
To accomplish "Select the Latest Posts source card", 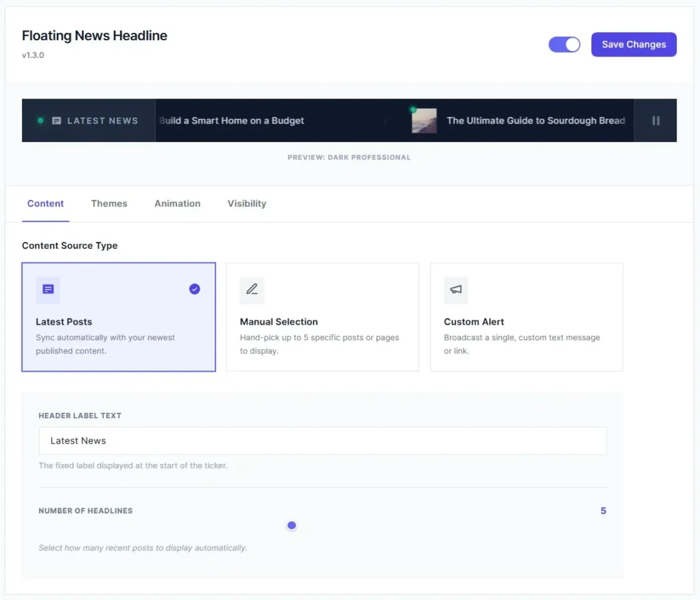I will point(119,317).
